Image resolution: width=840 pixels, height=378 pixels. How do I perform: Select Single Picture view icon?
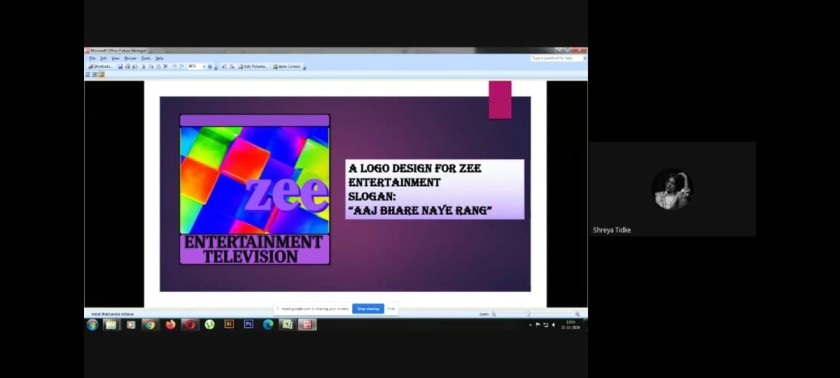102,74
